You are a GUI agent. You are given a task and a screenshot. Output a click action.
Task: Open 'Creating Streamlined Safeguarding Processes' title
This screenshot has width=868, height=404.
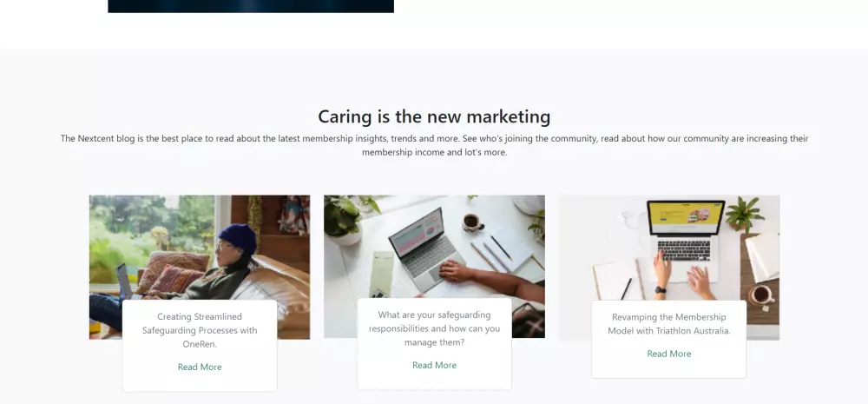[x=200, y=330]
